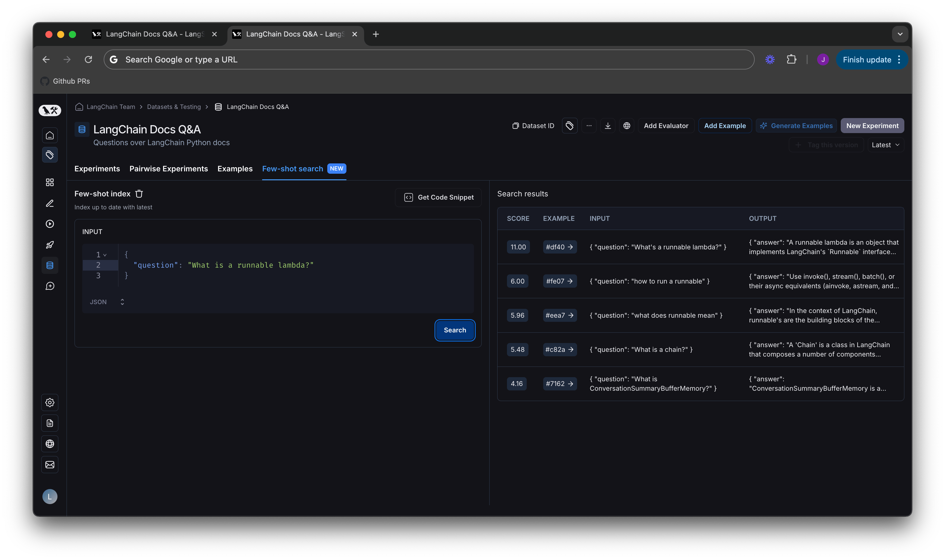Click Get Code Snippet
945x560 pixels.
coord(438,197)
